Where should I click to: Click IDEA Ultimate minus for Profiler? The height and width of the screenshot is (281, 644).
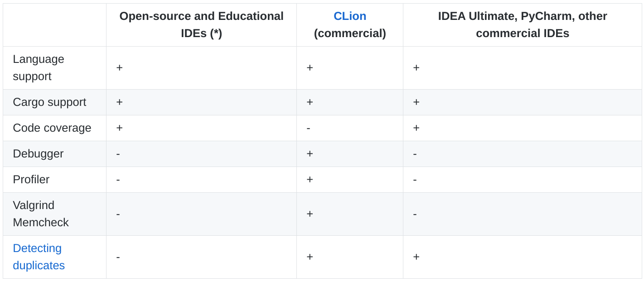click(x=415, y=180)
